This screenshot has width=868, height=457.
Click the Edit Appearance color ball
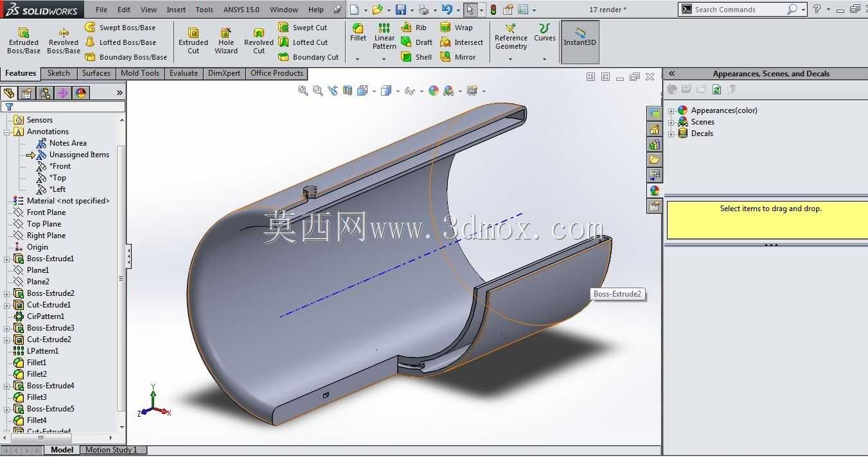coord(434,91)
